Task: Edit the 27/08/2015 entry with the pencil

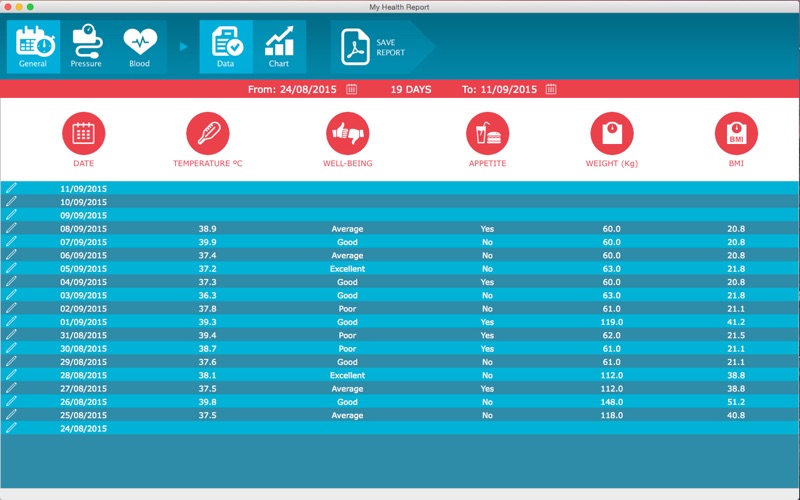Action: (x=11, y=387)
